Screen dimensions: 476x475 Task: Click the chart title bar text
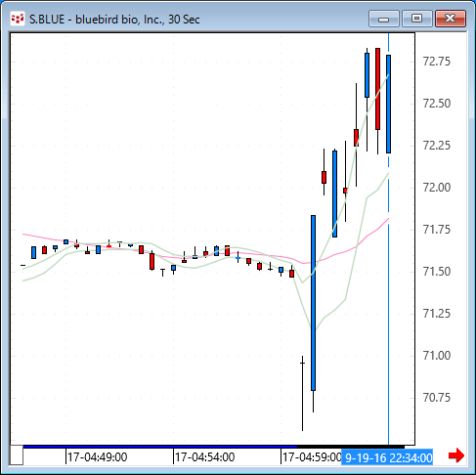click(x=114, y=20)
